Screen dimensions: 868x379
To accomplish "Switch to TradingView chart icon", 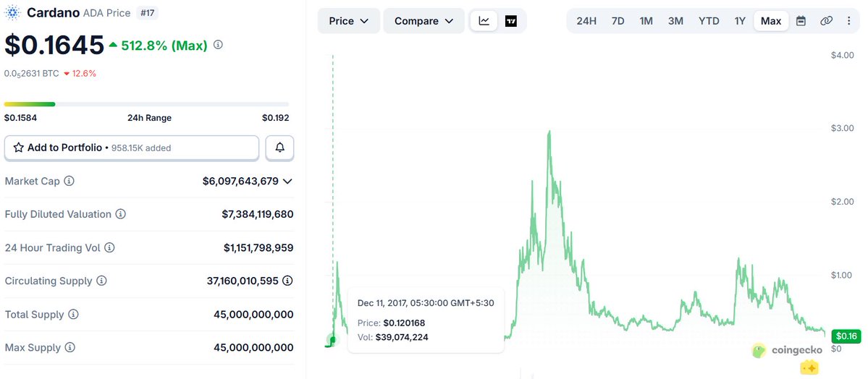I will 511,21.
